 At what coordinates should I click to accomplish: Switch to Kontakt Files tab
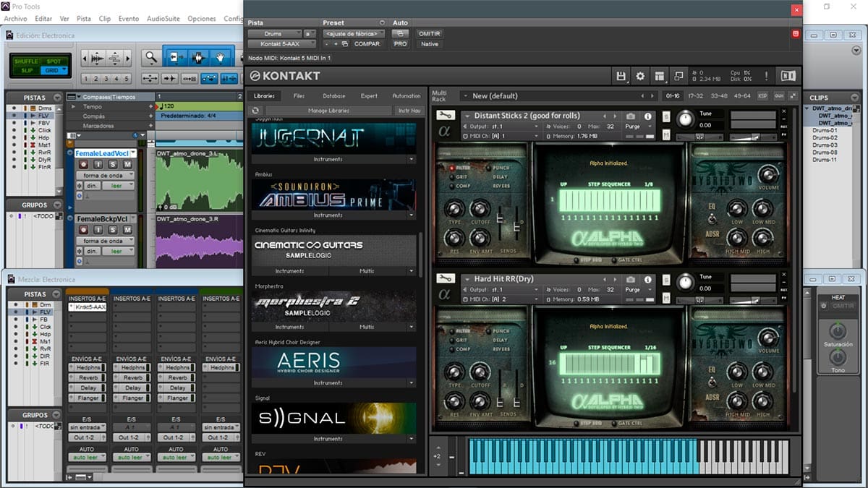(299, 96)
